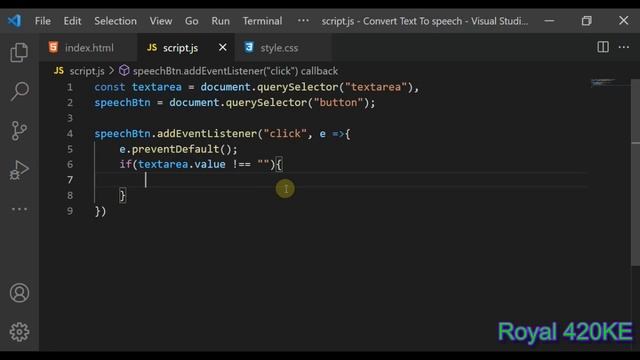
Task: Open the Explorer view in the activity bar
Action: click(x=19, y=52)
